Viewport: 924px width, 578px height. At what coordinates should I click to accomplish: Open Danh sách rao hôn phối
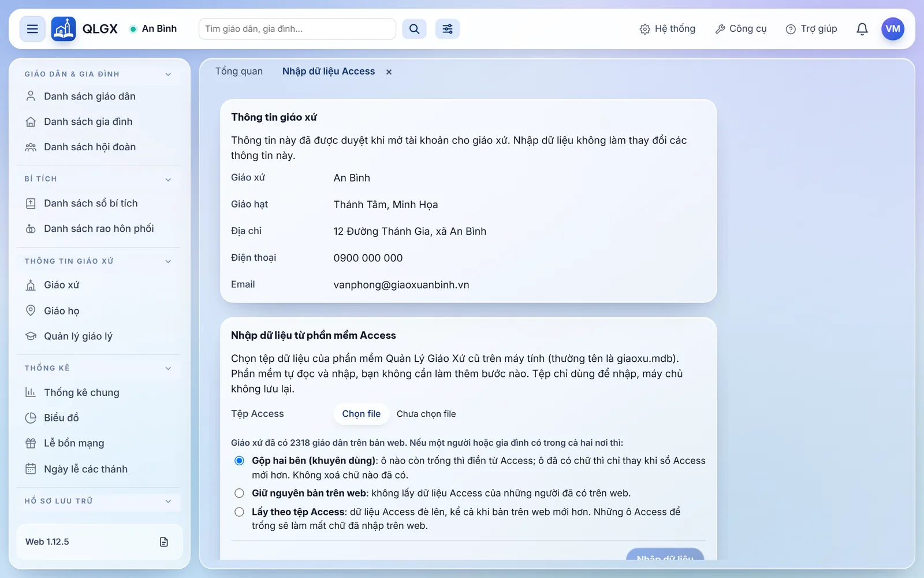coord(99,229)
